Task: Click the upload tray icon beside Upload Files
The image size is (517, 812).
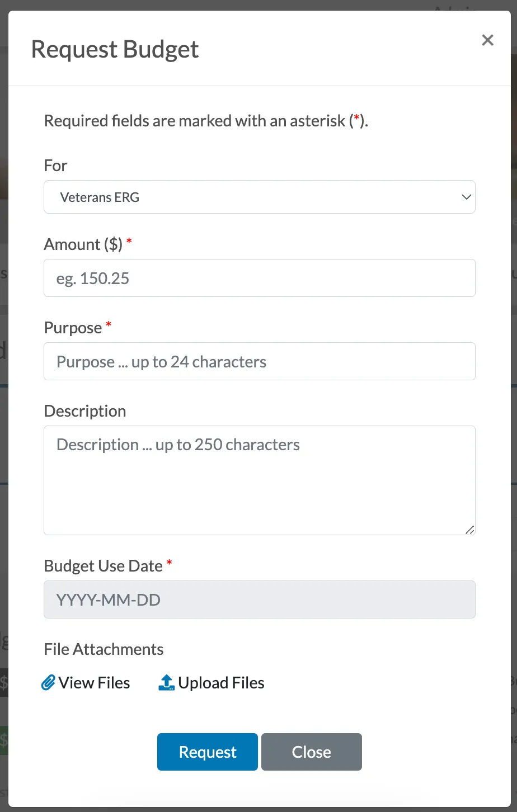Action: click(x=166, y=683)
